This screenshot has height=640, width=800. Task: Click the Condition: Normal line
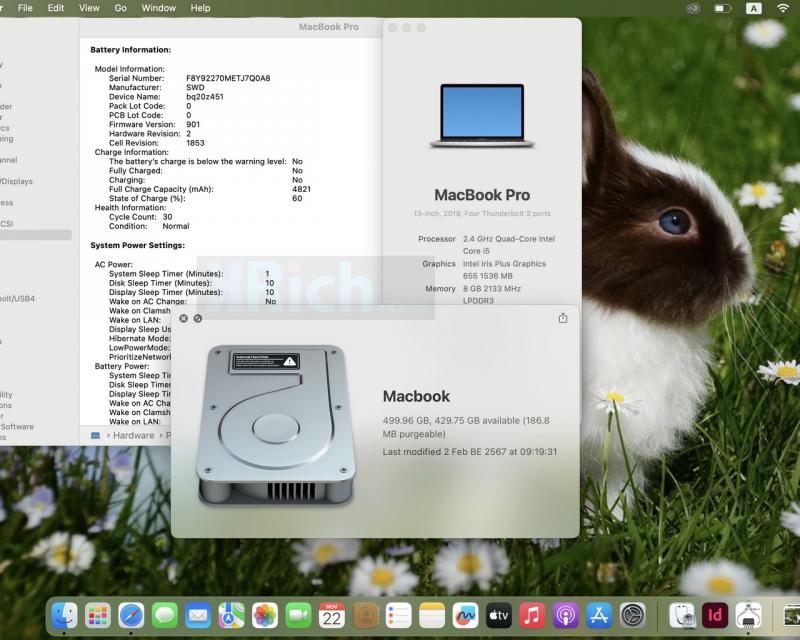tap(149, 226)
